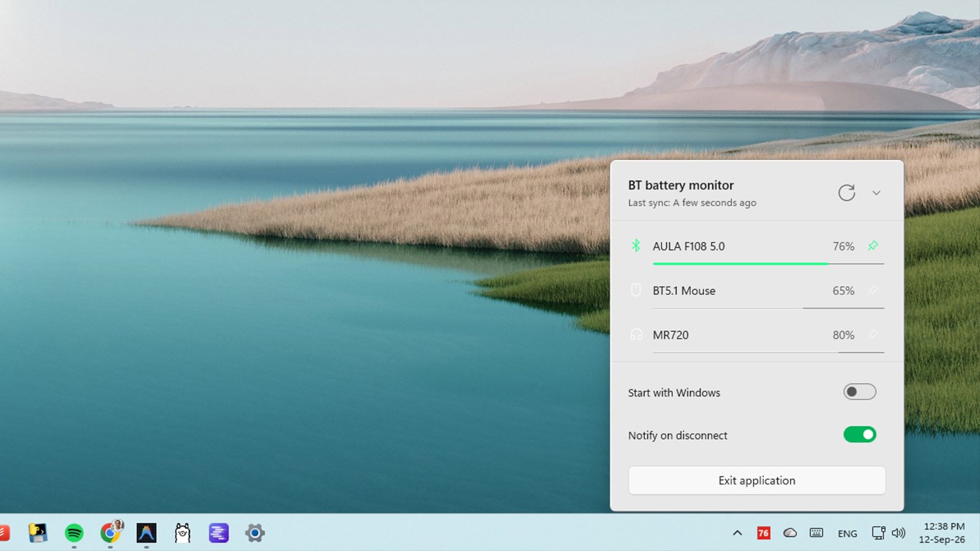Viewport: 980px width, 551px height.
Task: Click the 80% battery value
Action: (843, 335)
